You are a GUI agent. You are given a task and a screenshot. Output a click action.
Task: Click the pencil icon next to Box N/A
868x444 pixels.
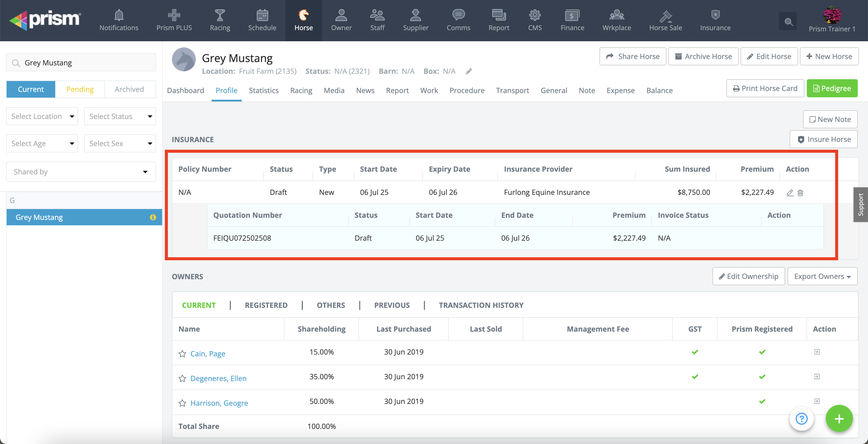(469, 71)
